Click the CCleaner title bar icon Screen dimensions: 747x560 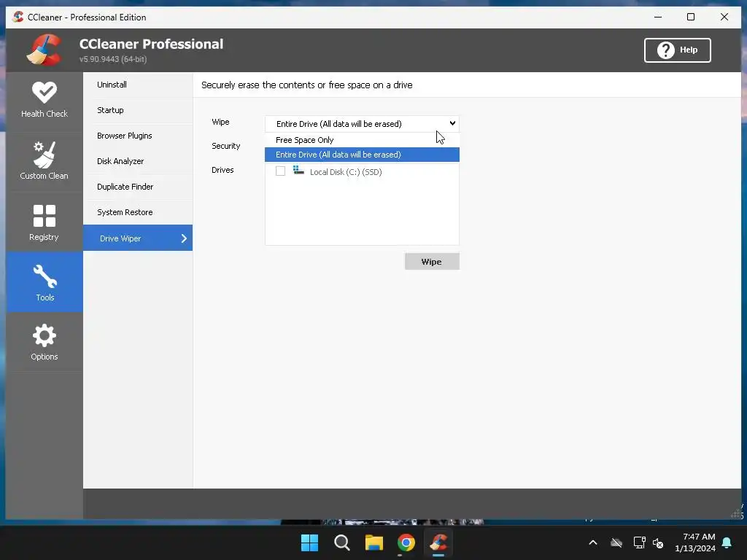pos(18,17)
